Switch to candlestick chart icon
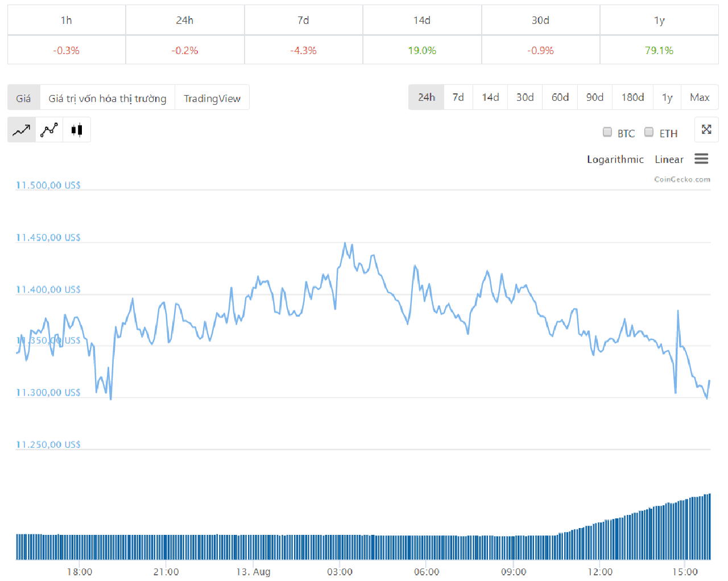The width and height of the screenshot is (728, 581). coord(77,130)
